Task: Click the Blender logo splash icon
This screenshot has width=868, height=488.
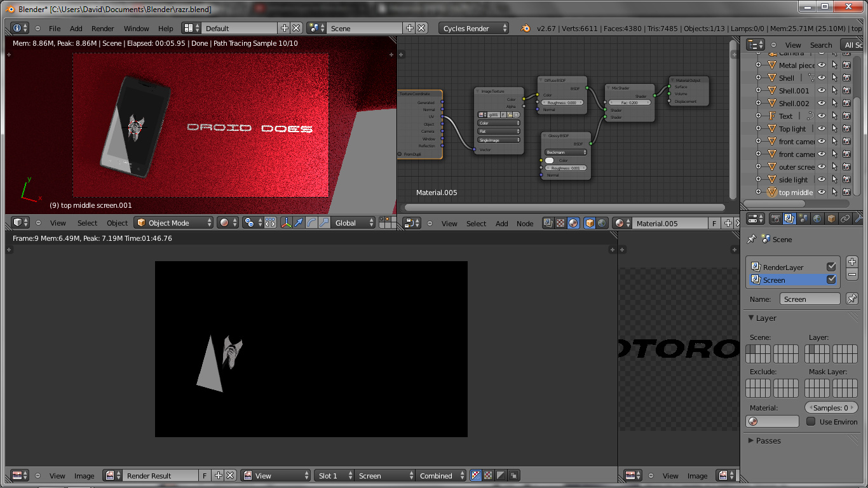Action: coord(526,29)
